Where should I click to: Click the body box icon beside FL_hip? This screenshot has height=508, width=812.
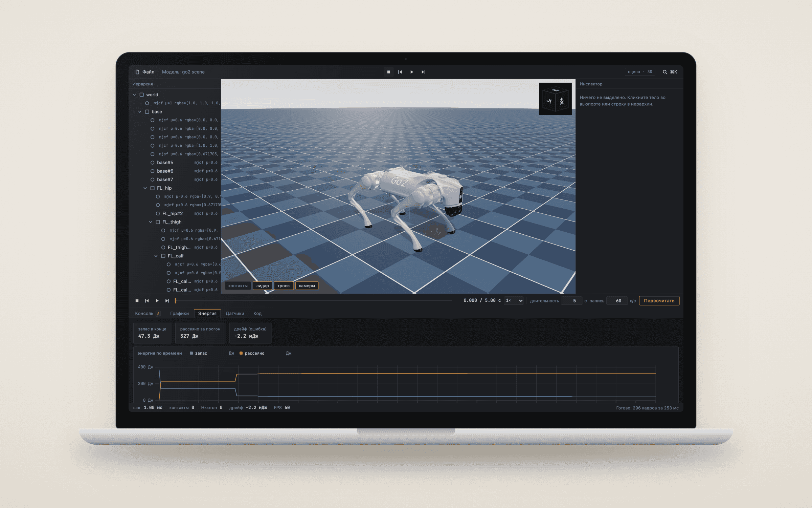[x=153, y=188]
